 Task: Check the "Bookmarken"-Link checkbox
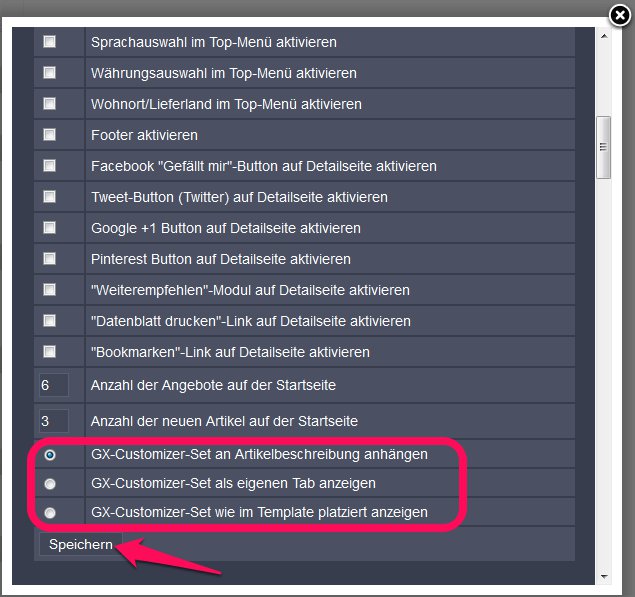point(49,351)
